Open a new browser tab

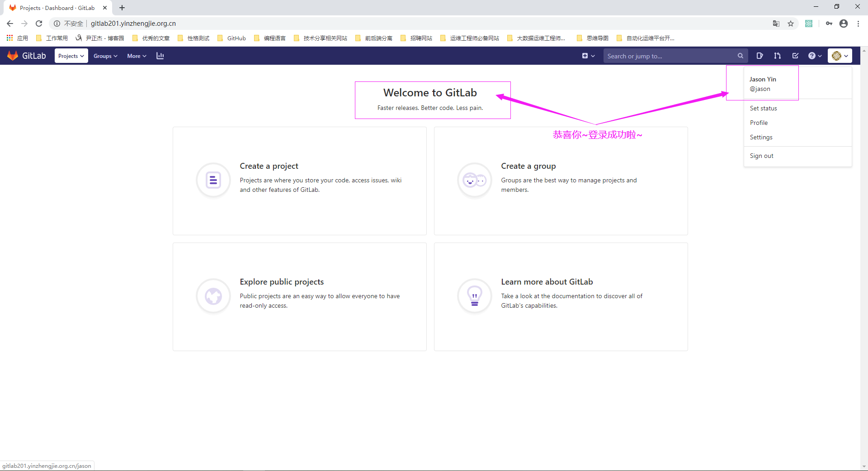click(x=122, y=8)
